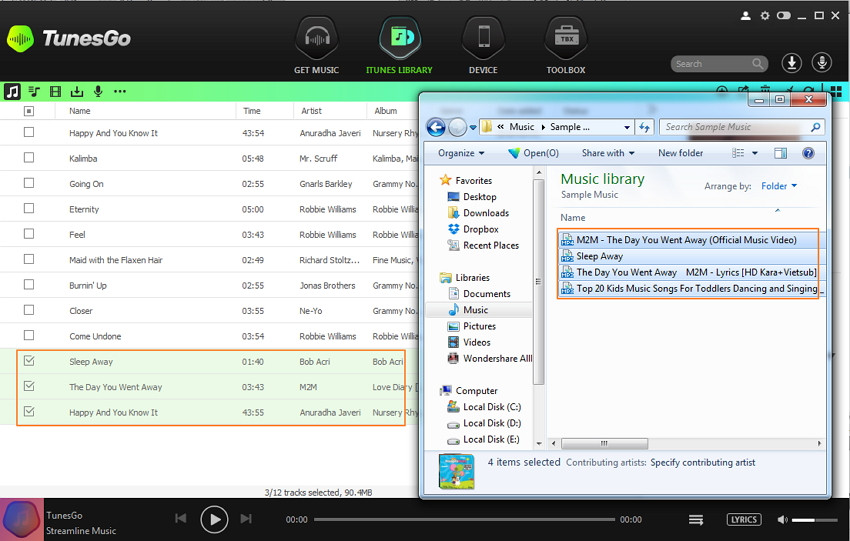Open the Toolbox tab

coord(566,46)
